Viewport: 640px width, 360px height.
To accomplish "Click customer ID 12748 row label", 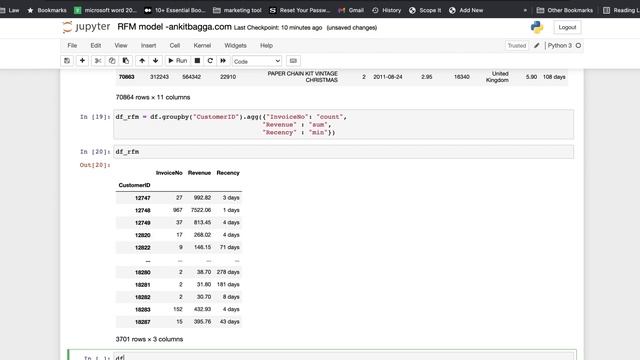I will 142,210.
